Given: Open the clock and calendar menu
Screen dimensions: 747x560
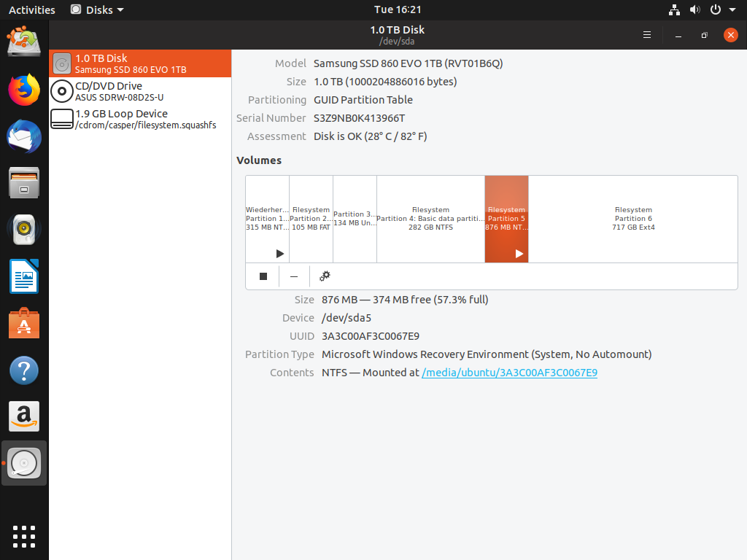Looking at the screenshot, I should [398, 9].
